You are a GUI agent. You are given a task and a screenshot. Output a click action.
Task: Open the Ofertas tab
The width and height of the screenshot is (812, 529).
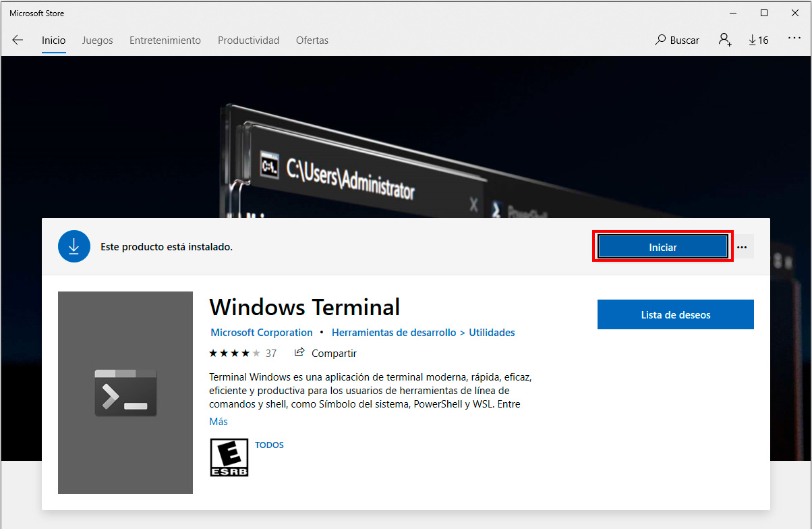pos(312,40)
